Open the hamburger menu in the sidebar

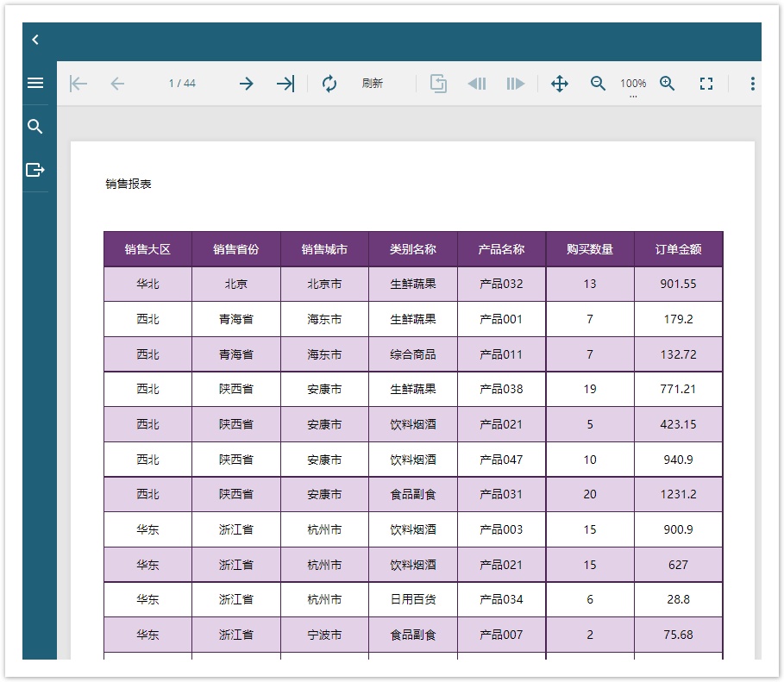click(35, 83)
